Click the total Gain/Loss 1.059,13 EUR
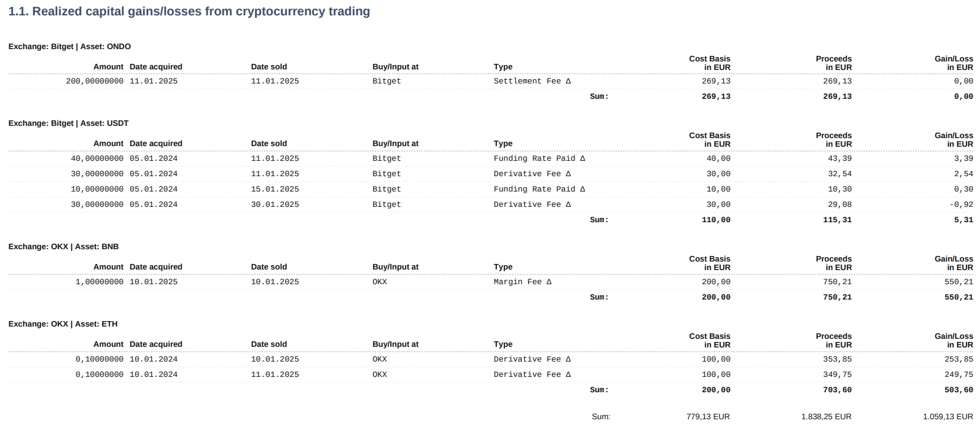 tap(948, 417)
